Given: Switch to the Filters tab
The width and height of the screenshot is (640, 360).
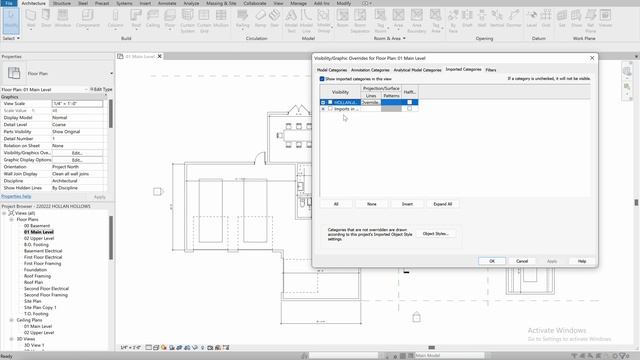Looking at the screenshot, I should (x=491, y=70).
